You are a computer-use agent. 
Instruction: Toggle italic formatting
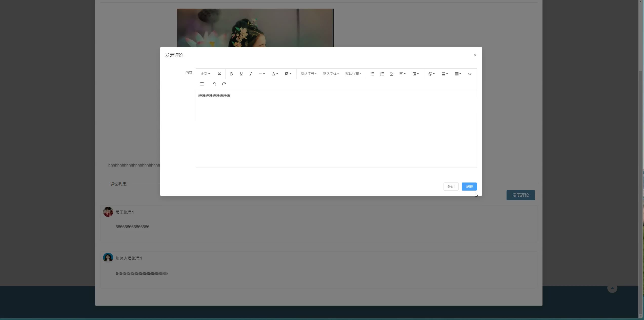[251, 74]
